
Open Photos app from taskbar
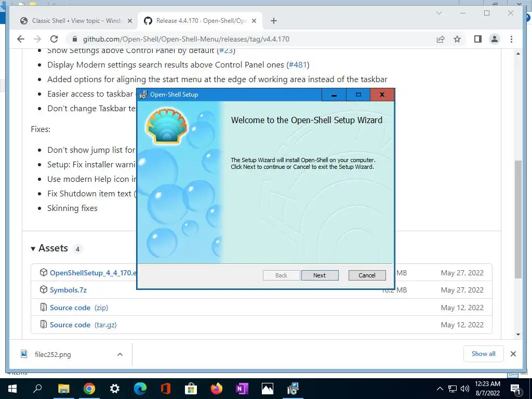(268, 389)
